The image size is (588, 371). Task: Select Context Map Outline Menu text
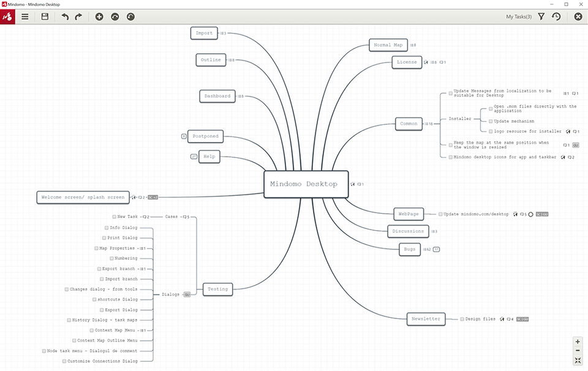point(107,340)
